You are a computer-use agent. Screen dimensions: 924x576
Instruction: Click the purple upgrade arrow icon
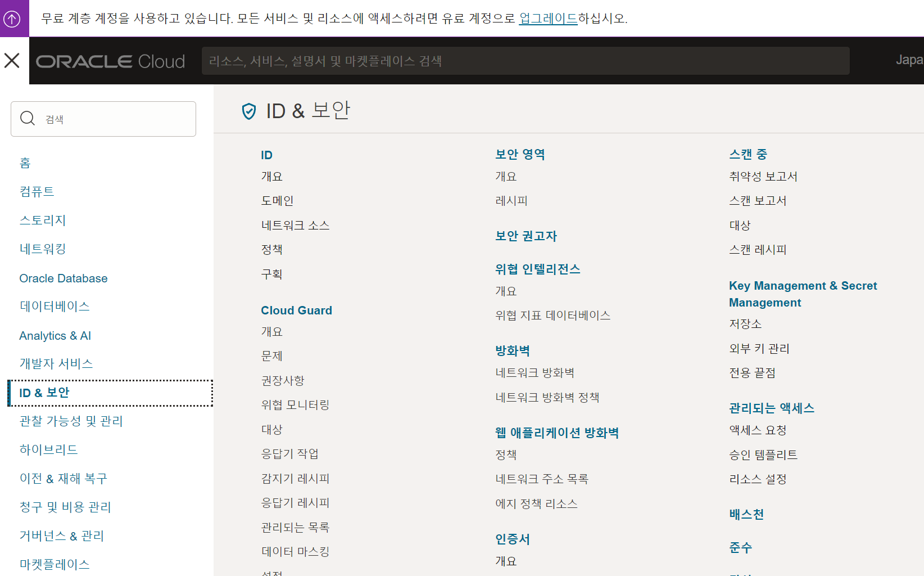[12, 19]
